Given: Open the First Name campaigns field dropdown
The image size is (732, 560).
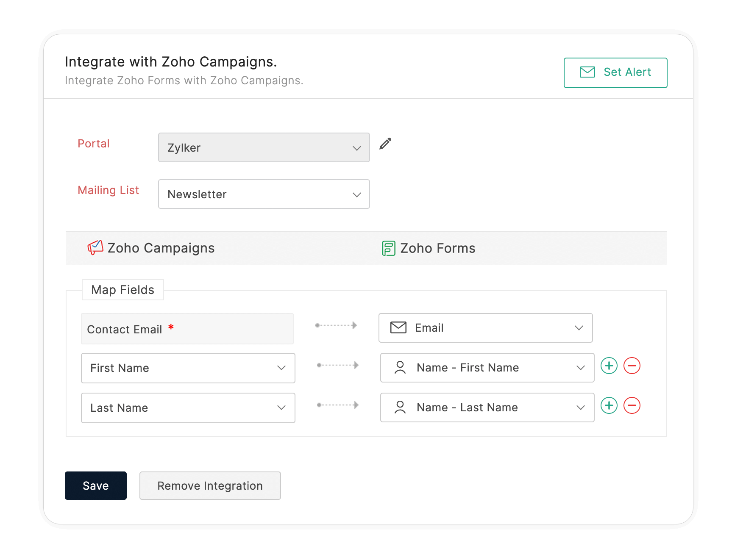Looking at the screenshot, I should 188,368.
